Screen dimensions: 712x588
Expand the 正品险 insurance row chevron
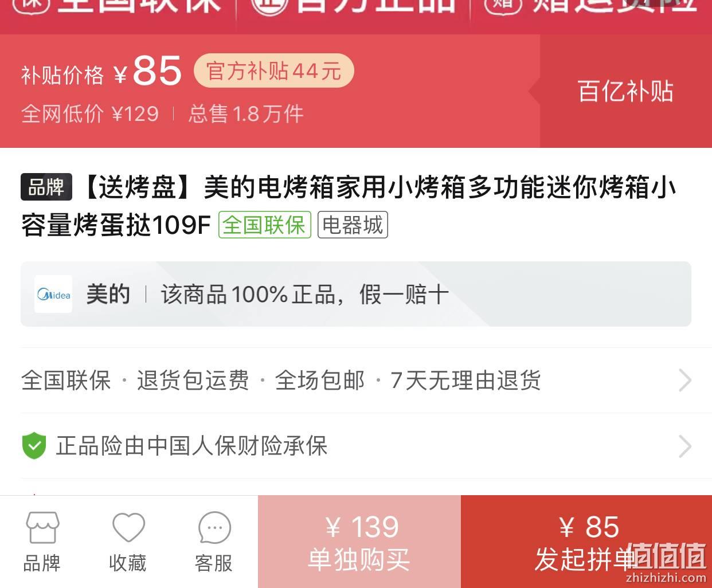(685, 446)
